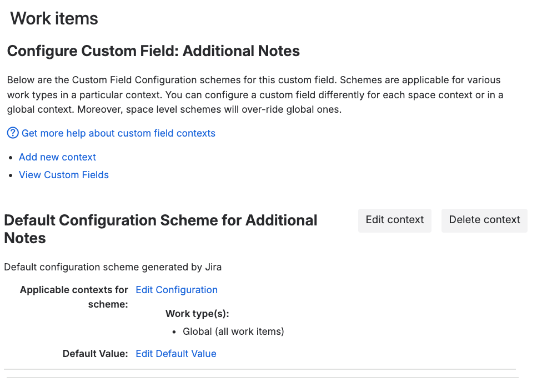Open the Edit Configuration link
Screen dimensions: 542x392
point(177,290)
